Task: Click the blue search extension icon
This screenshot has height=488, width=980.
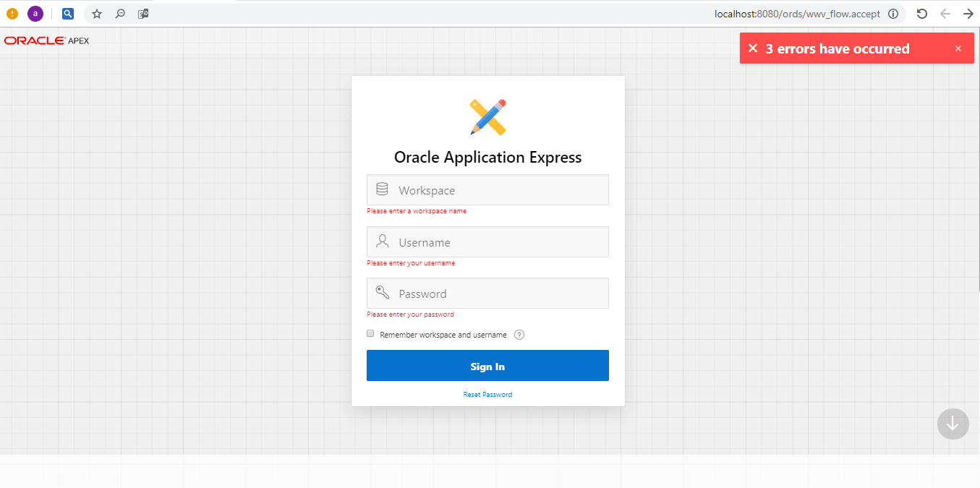Action: [x=67, y=14]
